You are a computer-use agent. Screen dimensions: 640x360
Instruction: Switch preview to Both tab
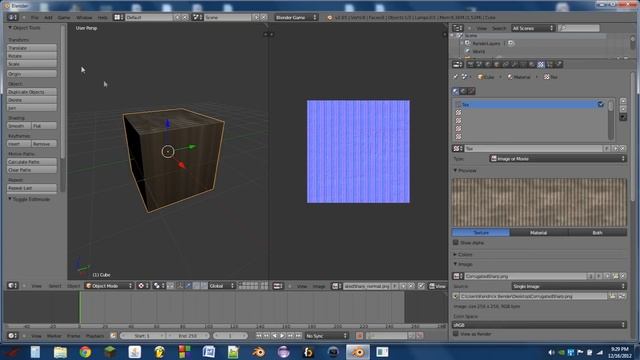tap(597, 233)
